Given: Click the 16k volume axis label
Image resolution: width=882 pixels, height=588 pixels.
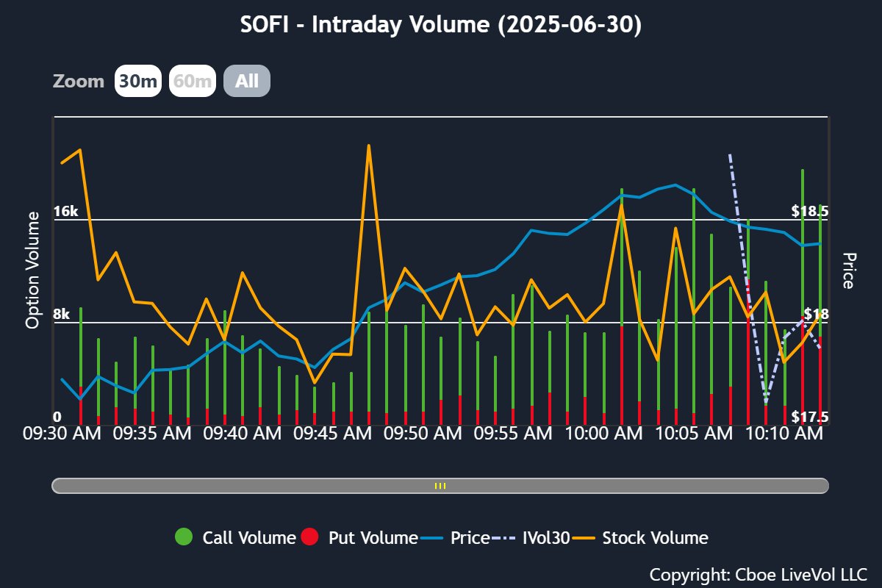Looking at the screenshot, I should (65, 212).
